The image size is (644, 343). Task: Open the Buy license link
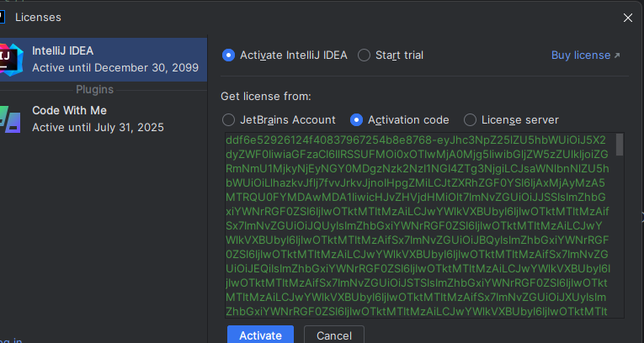point(586,55)
